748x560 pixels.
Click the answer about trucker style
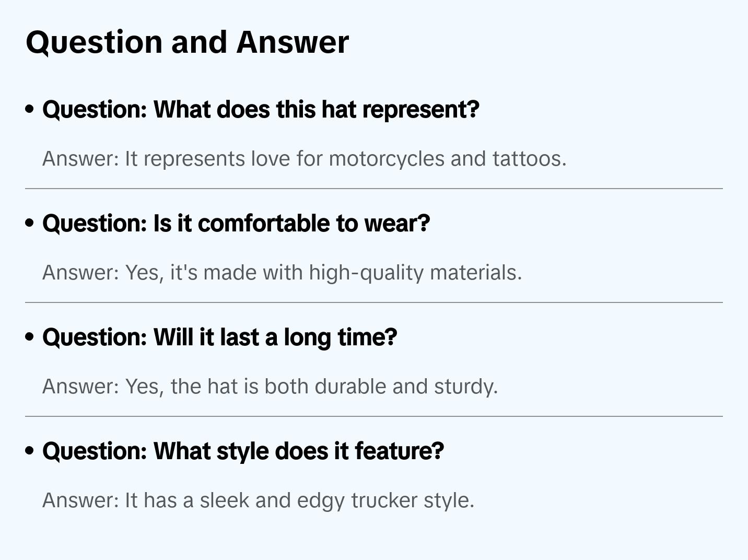[x=258, y=500]
